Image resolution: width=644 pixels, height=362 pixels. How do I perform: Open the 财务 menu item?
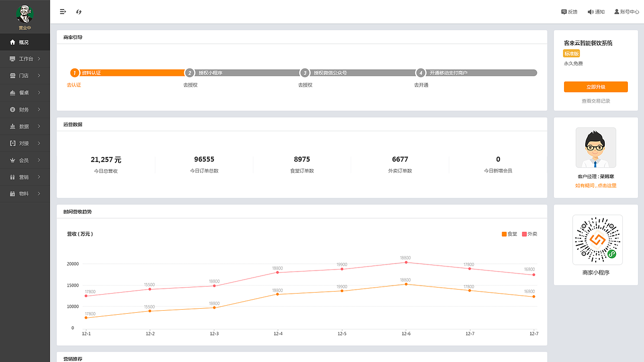point(25,110)
